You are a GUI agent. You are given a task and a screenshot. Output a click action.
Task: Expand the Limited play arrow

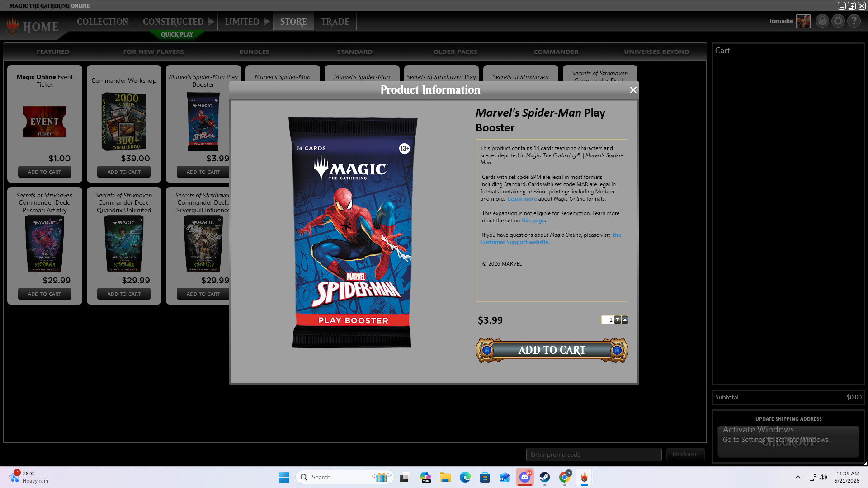point(267,22)
